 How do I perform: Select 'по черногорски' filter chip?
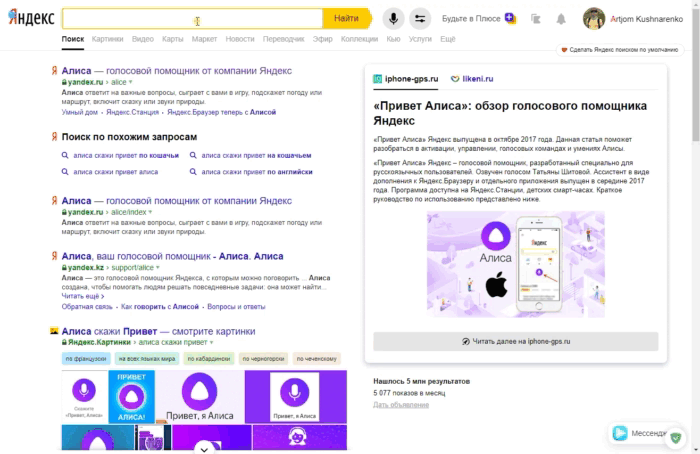point(263,358)
